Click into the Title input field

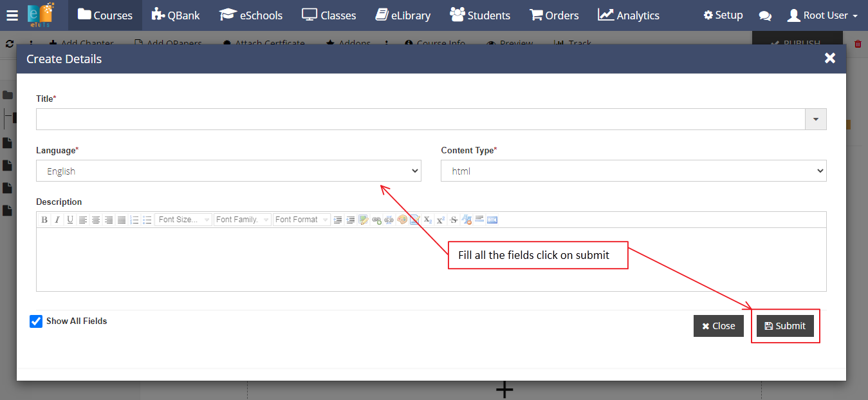421,119
